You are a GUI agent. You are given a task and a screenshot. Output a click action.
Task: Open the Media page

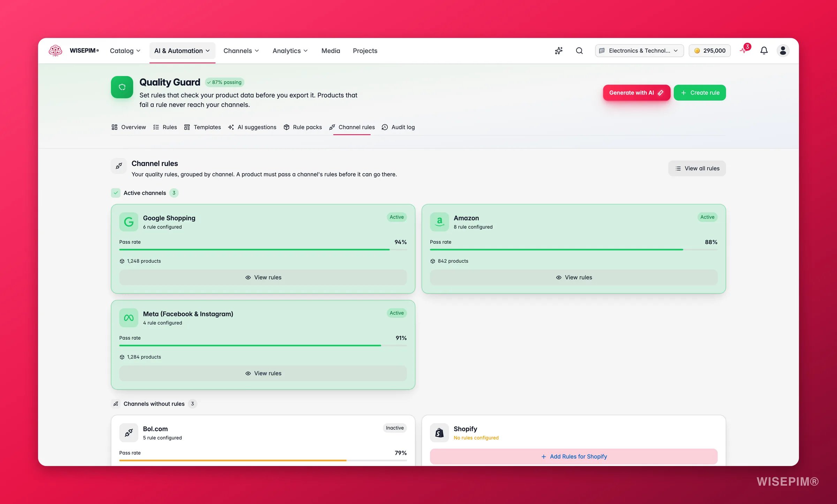point(331,51)
